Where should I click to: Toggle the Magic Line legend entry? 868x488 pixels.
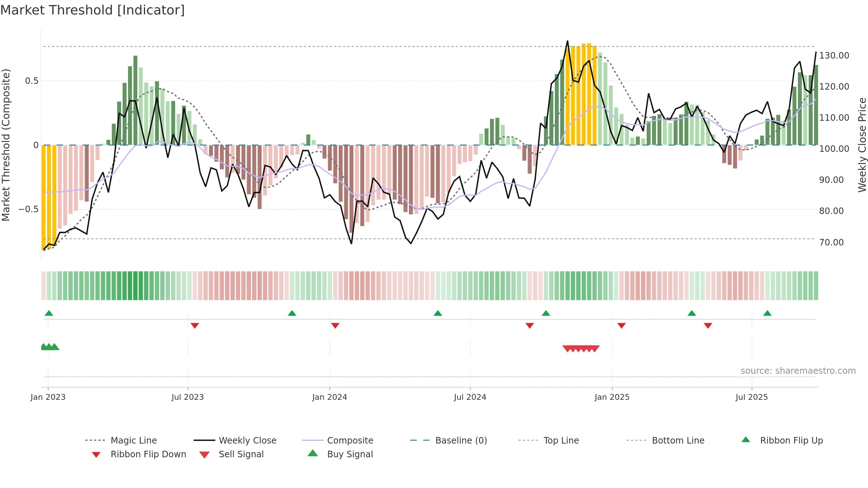tap(121, 440)
